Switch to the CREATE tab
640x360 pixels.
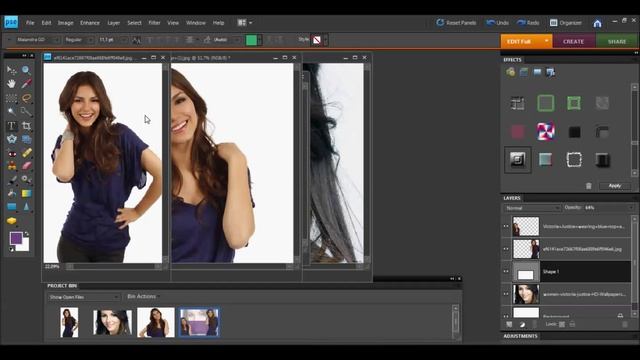pyautogui.click(x=573, y=41)
